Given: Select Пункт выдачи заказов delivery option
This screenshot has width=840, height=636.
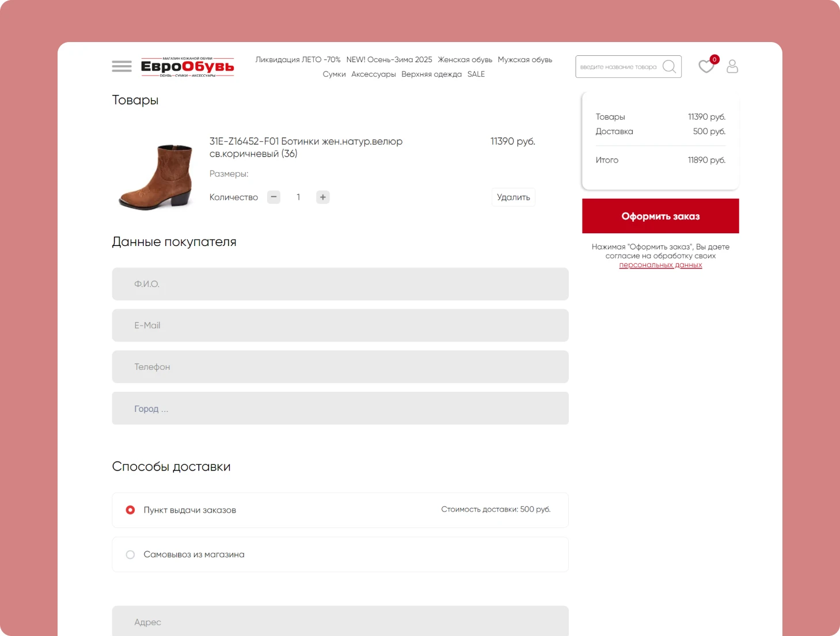Looking at the screenshot, I should pos(131,510).
